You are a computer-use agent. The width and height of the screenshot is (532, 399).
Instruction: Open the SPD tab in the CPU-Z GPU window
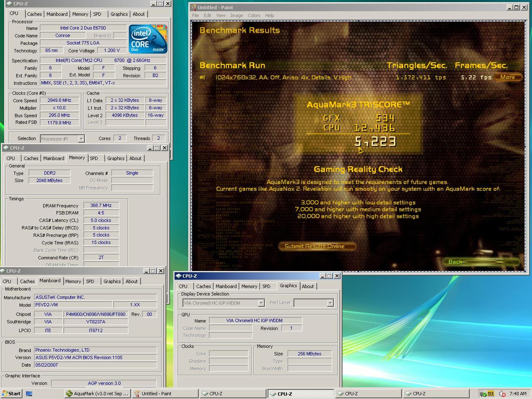(266, 286)
